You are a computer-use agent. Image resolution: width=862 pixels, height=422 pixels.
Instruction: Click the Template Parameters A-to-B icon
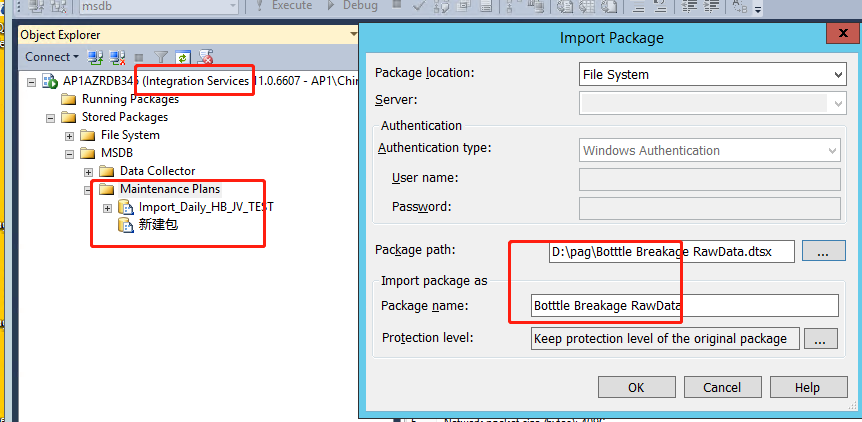click(741, 5)
